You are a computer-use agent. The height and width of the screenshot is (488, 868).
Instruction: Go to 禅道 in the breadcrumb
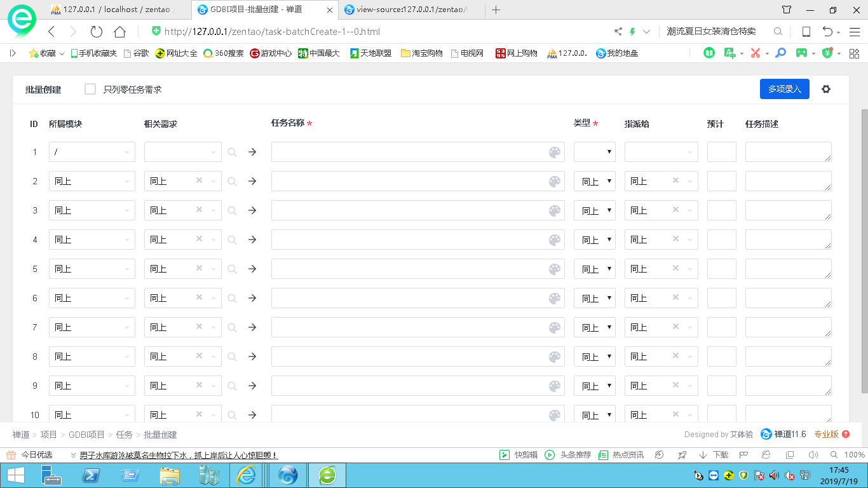pyautogui.click(x=21, y=435)
